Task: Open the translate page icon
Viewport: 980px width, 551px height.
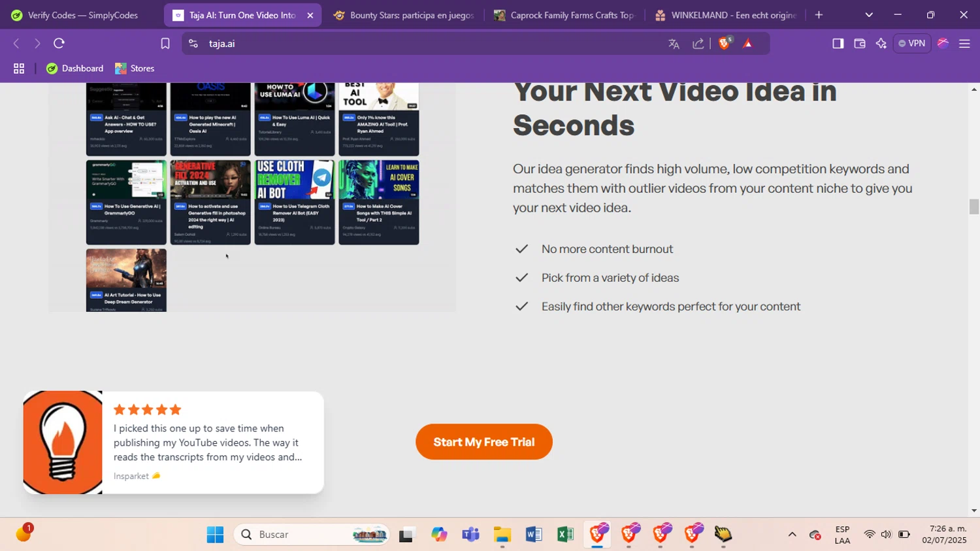Action: [674, 44]
